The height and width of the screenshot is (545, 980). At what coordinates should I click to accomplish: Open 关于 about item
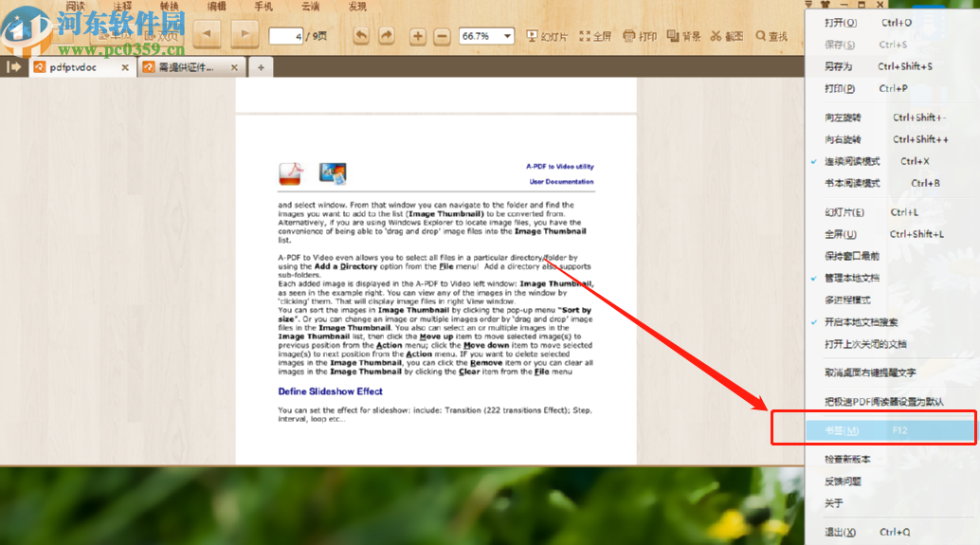pyautogui.click(x=891, y=503)
